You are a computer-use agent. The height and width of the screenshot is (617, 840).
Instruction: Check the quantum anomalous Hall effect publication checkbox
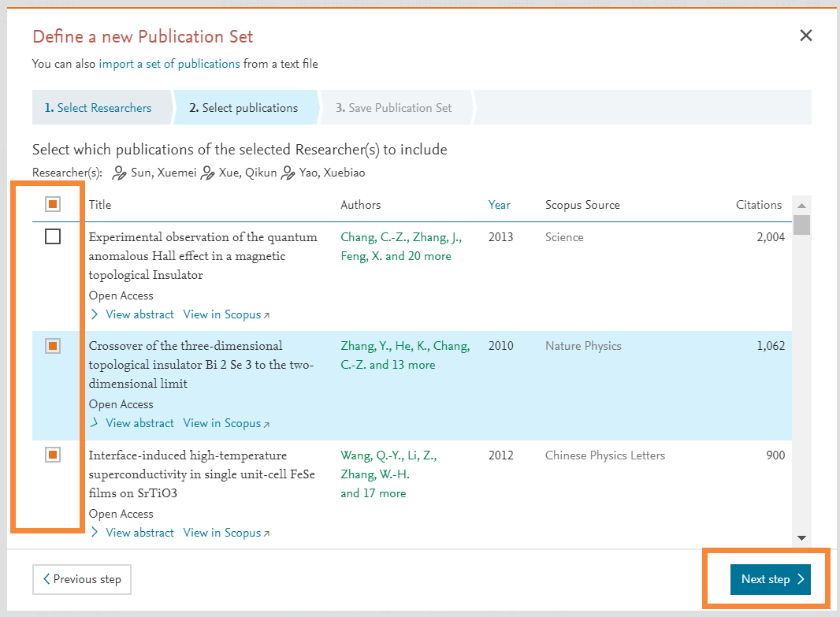pyautogui.click(x=53, y=236)
